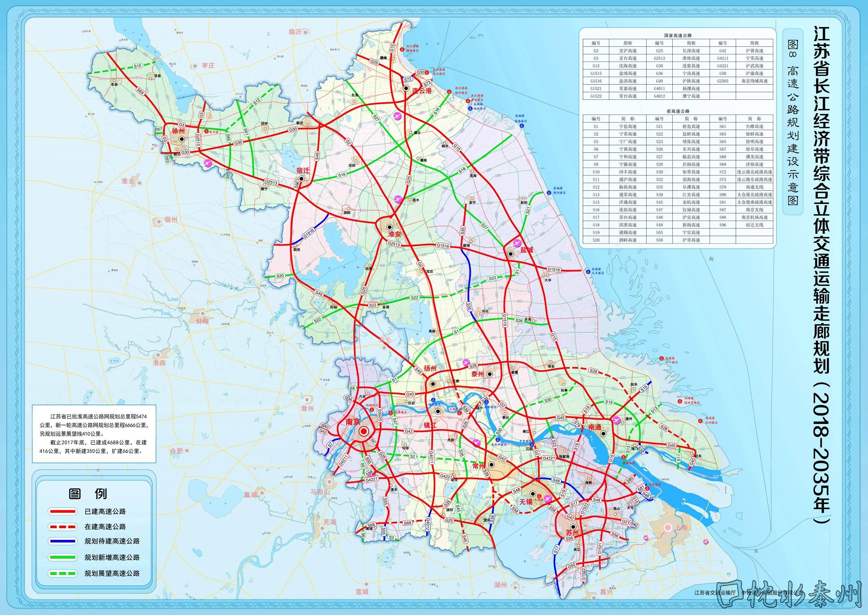The width and height of the screenshot is (868, 615).
Task: Click the solid green line sample in the legend
Action: tap(62, 557)
